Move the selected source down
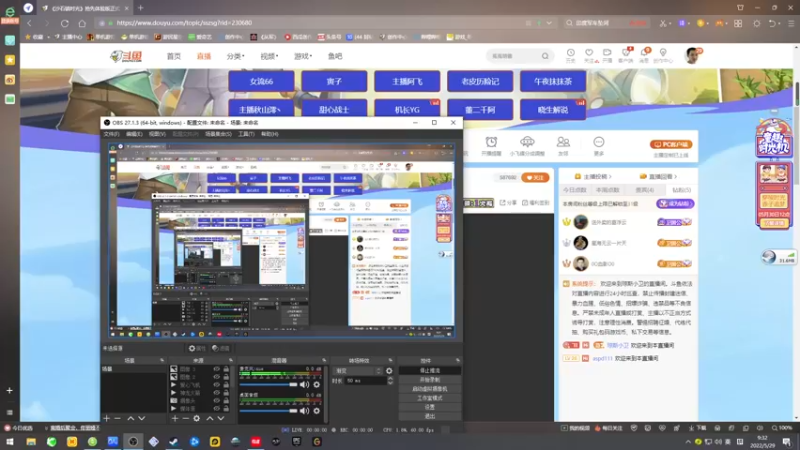Viewport: 800px width, 450px height. click(x=221, y=418)
